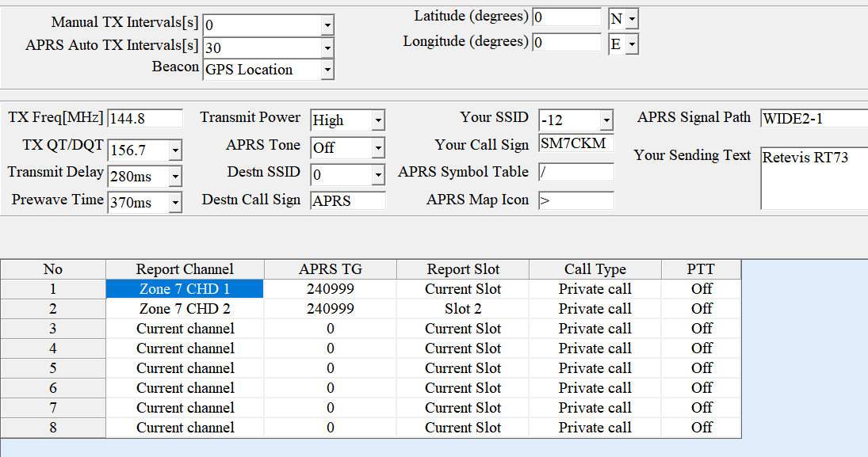Click the Report Channel column header
The height and width of the screenshot is (457, 868).
pyautogui.click(x=185, y=269)
